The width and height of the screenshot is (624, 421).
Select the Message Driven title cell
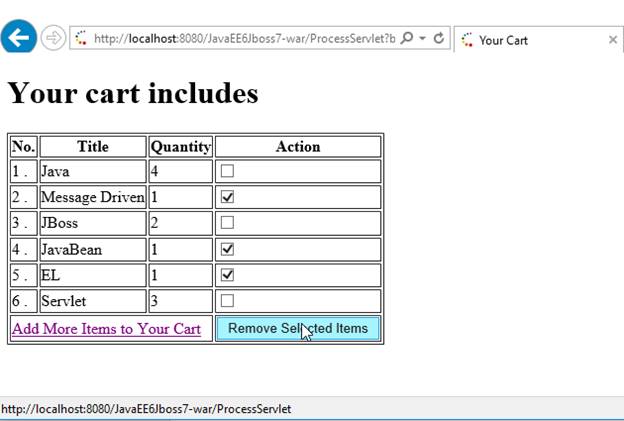tap(93, 197)
